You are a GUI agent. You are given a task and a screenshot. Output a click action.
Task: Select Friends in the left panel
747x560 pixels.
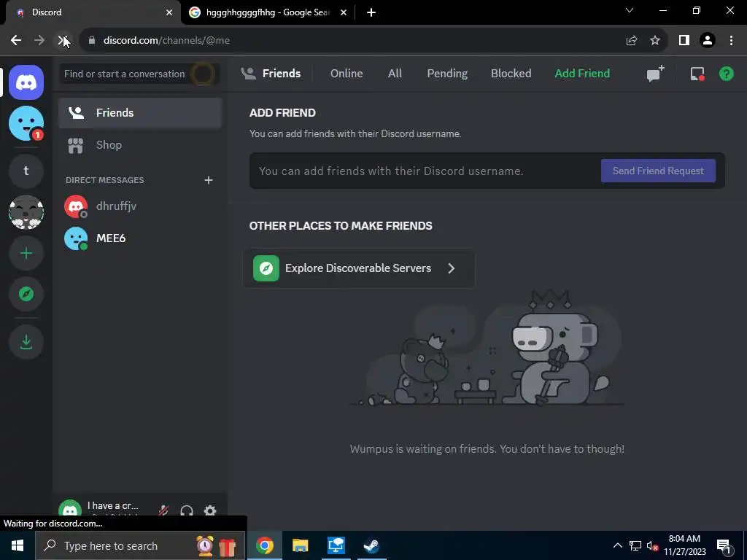(x=140, y=113)
